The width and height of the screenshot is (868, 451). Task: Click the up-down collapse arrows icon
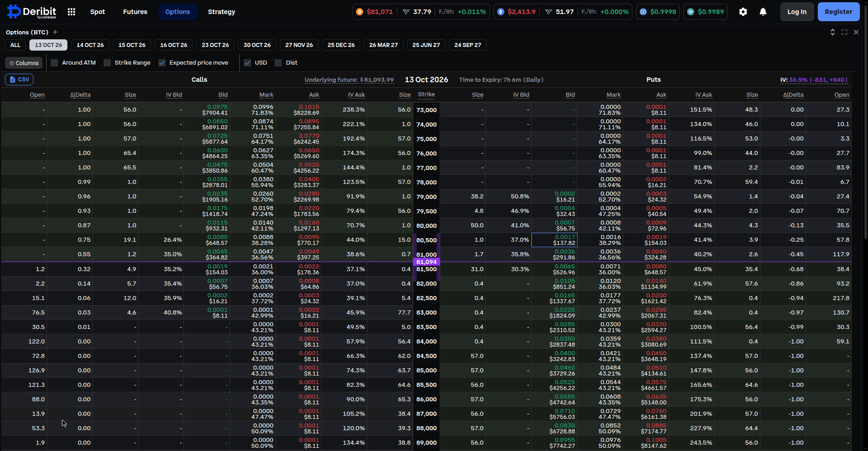(833, 32)
